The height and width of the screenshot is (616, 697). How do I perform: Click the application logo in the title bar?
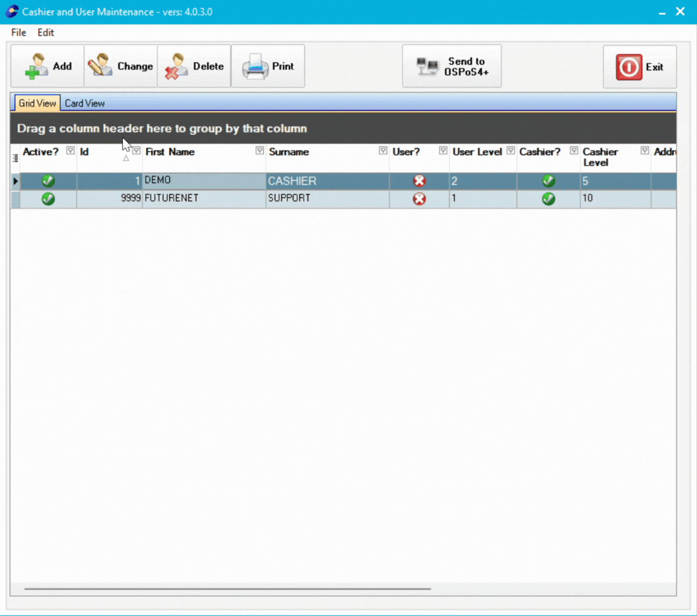(12, 11)
